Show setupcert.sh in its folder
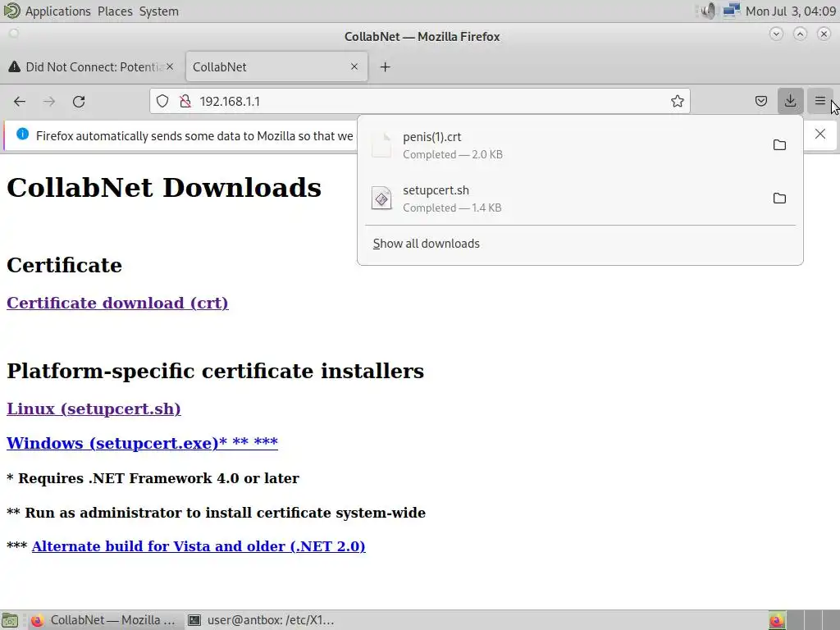 coord(779,199)
